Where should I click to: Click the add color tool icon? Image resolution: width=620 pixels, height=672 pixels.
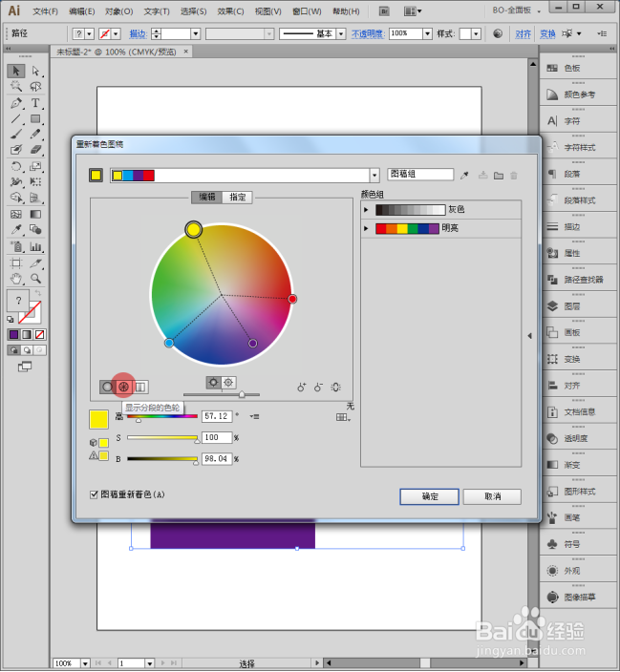(x=302, y=387)
